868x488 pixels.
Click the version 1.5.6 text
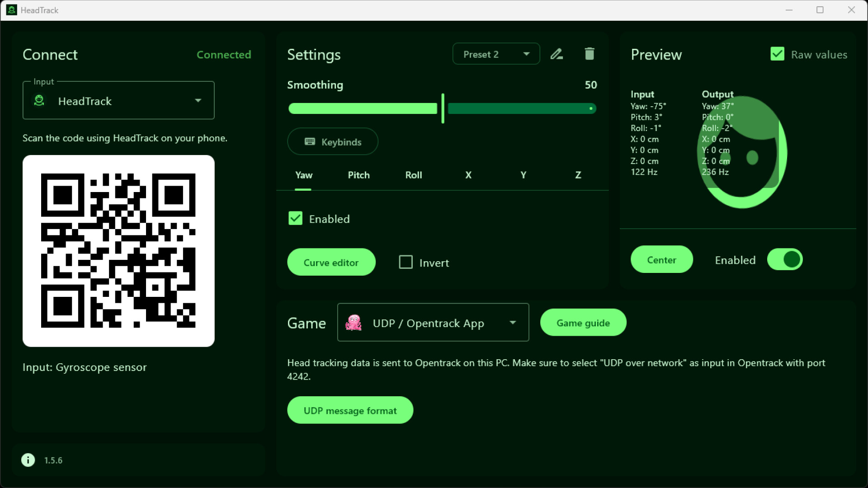tap(53, 460)
